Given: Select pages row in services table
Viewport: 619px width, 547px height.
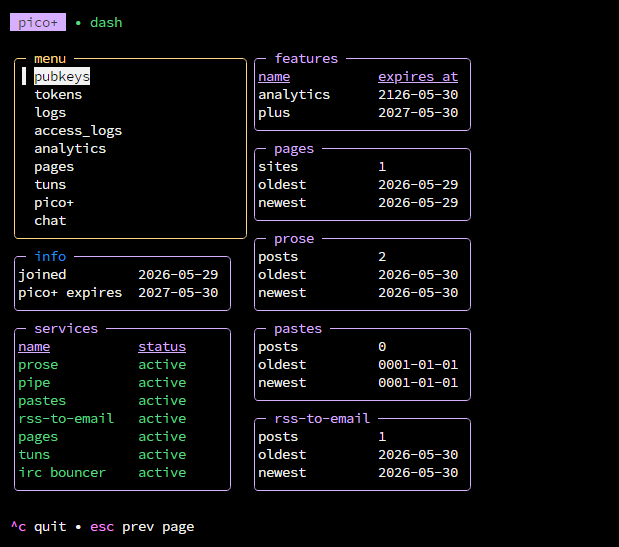Looking at the screenshot, I should [102, 436].
